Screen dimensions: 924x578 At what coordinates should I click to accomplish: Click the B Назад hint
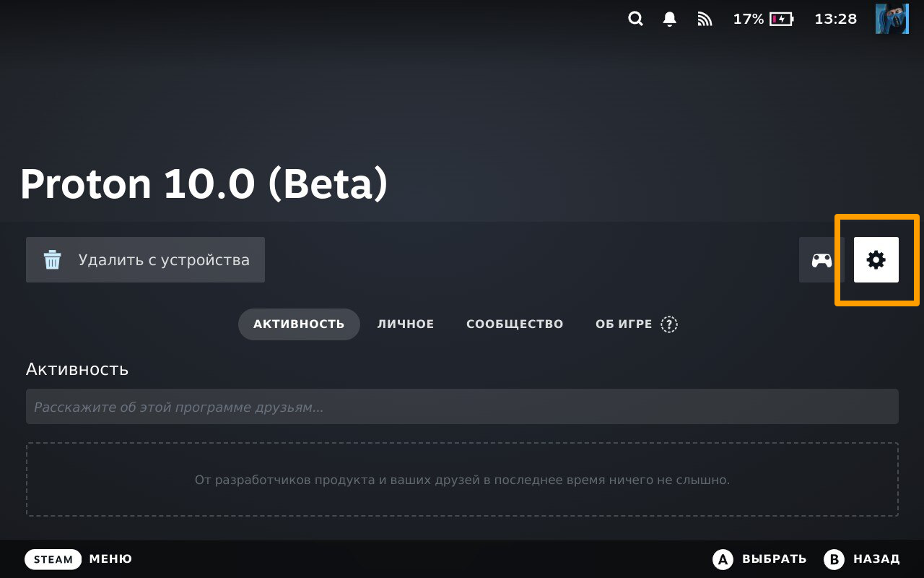click(x=863, y=559)
